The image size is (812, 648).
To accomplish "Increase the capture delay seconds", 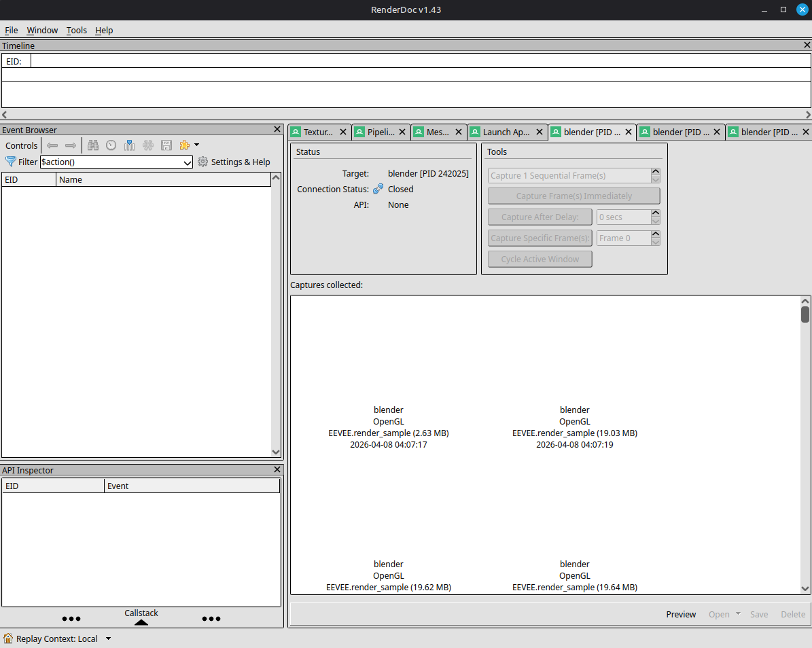I will 656,213.
